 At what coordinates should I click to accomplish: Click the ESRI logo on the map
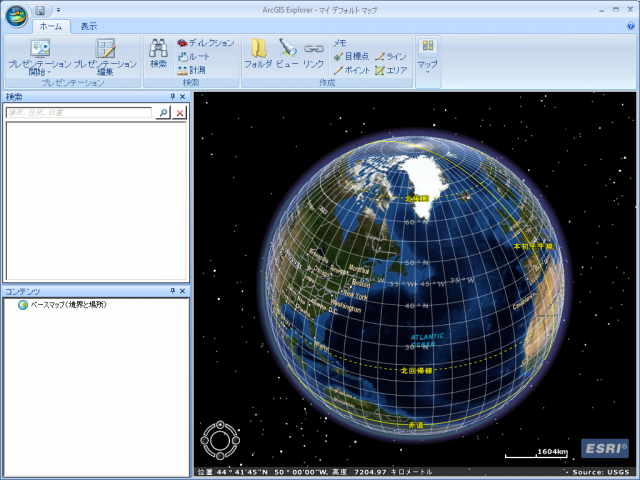tap(605, 448)
